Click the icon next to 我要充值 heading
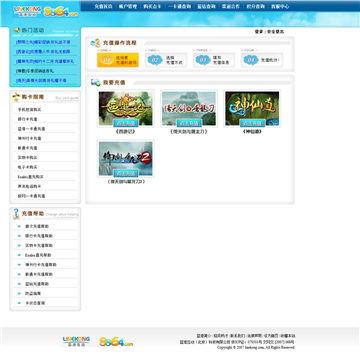This screenshot has width=360, height=360. [x=96, y=82]
